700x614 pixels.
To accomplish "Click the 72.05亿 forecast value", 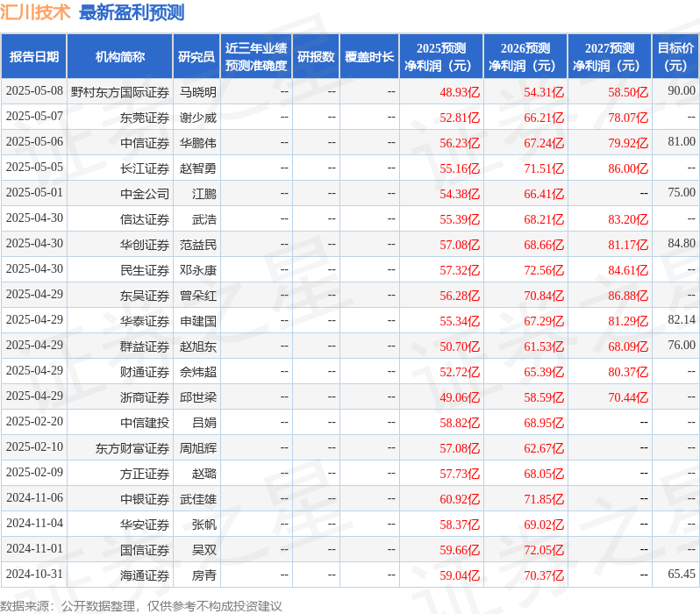I will pyautogui.click(x=544, y=551).
